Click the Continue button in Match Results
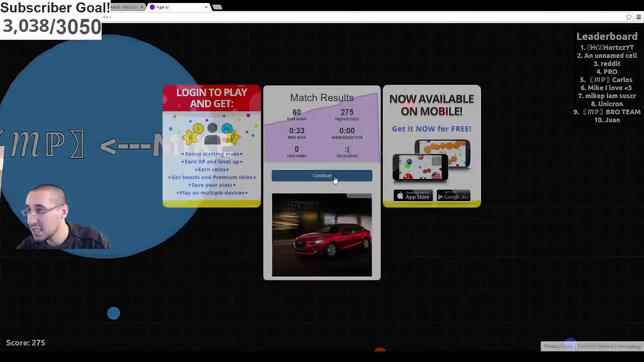The width and height of the screenshot is (644, 362). click(x=321, y=175)
